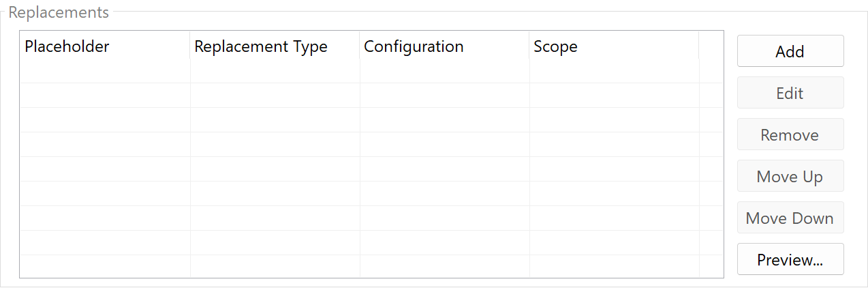Viewport: 868px width, 288px height.
Task: Click the bottom empty cell under Scope
Action: (614, 266)
